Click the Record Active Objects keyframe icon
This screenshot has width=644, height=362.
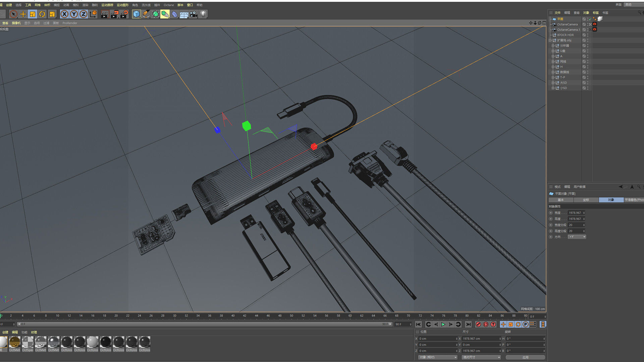pos(478,324)
